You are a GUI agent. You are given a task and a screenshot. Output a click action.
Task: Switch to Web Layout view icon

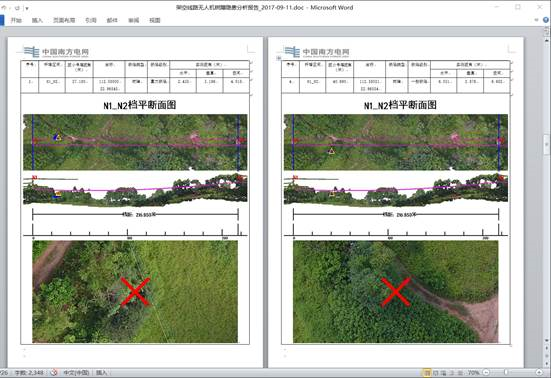coord(443,372)
